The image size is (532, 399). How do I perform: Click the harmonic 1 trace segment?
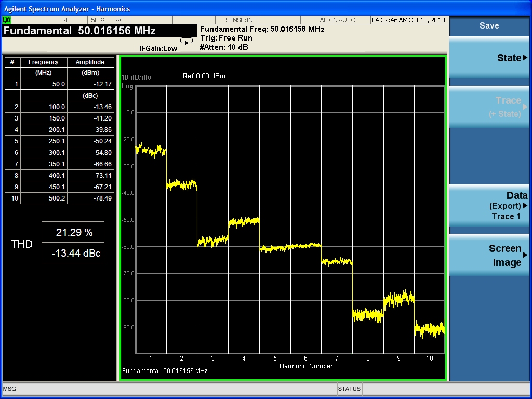click(x=151, y=150)
